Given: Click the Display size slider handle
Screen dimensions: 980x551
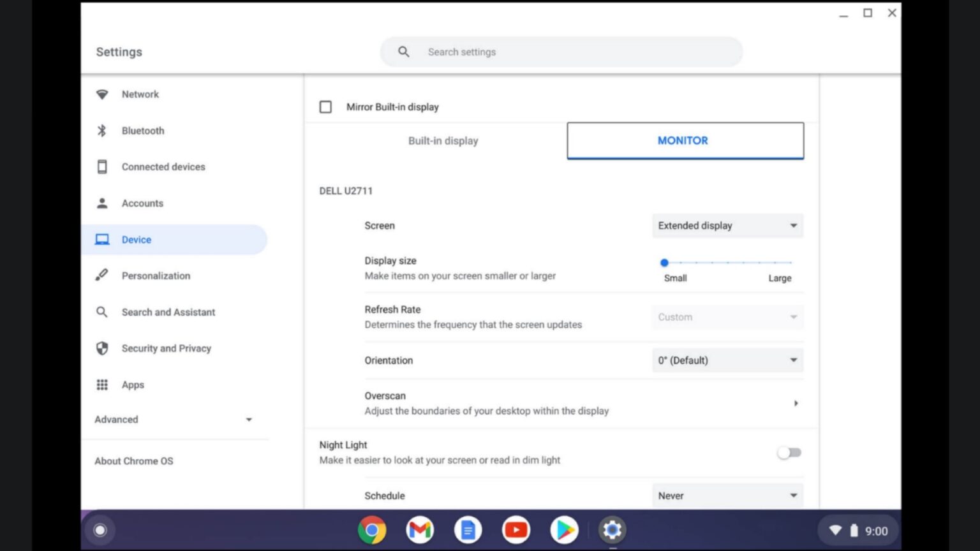Looking at the screenshot, I should click(x=664, y=263).
